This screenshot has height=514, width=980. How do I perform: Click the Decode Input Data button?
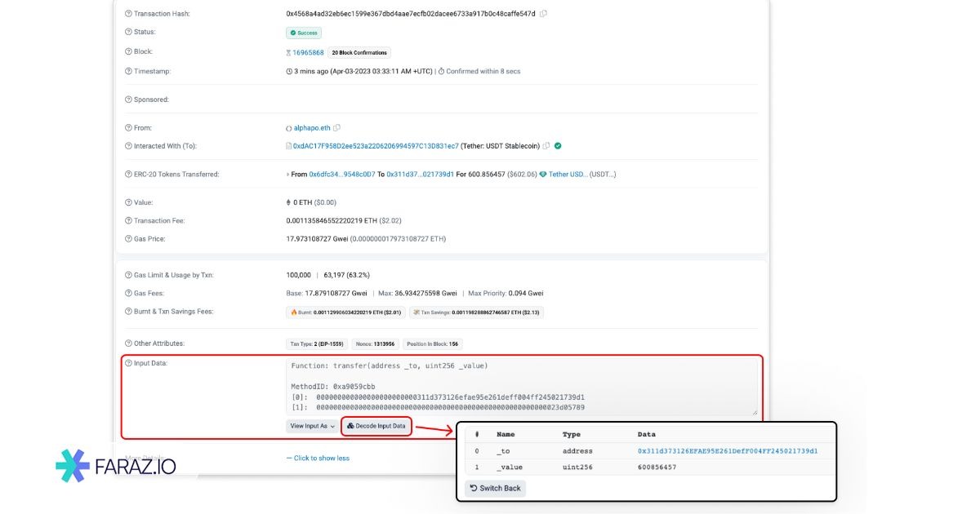coord(376,425)
